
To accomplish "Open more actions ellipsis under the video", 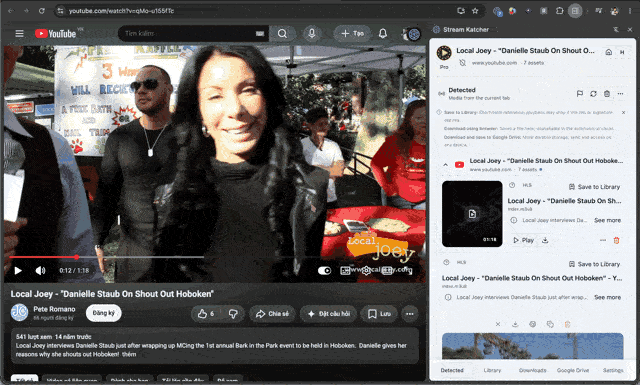I will (409, 314).
